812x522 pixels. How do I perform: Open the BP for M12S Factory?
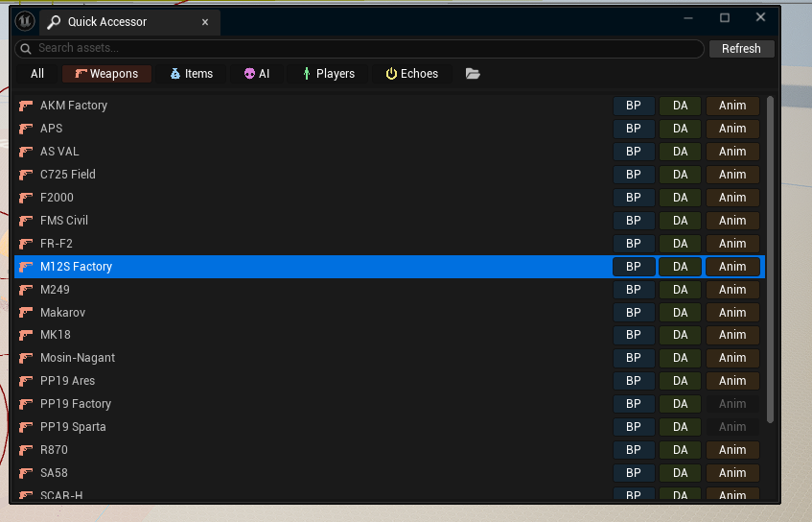click(x=634, y=267)
